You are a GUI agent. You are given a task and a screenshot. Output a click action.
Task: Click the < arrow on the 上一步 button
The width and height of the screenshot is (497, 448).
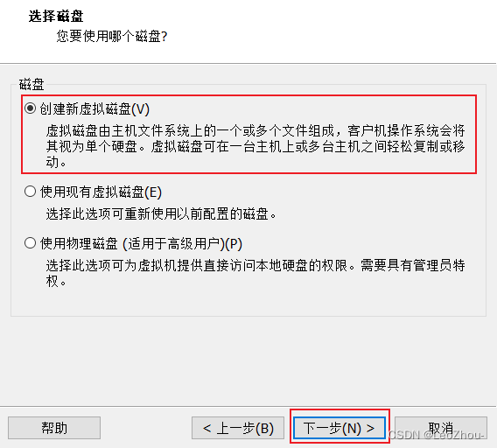click(x=207, y=429)
